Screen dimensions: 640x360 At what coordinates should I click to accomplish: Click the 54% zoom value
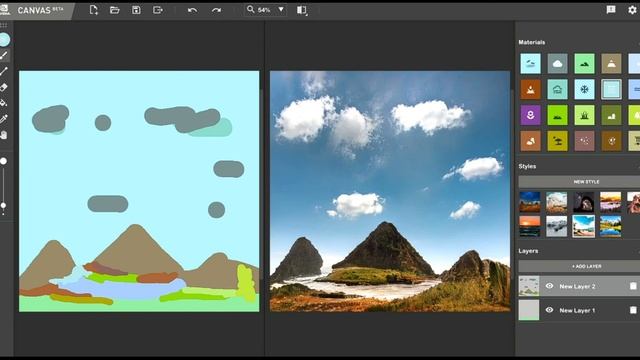pyautogui.click(x=264, y=10)
